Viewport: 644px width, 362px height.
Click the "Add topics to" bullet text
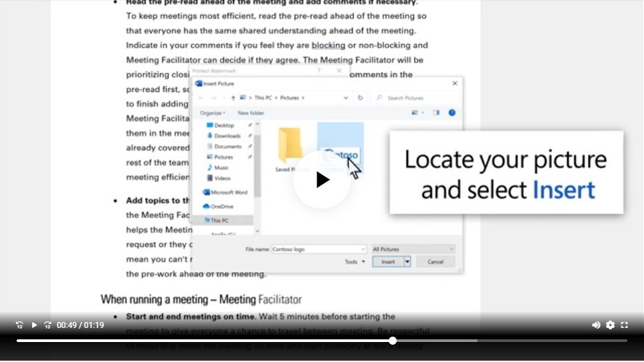point(158,201)
